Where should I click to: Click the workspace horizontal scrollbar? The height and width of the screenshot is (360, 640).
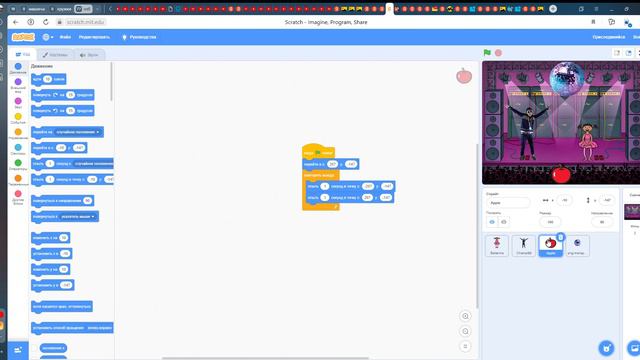(x=265, y=358)
